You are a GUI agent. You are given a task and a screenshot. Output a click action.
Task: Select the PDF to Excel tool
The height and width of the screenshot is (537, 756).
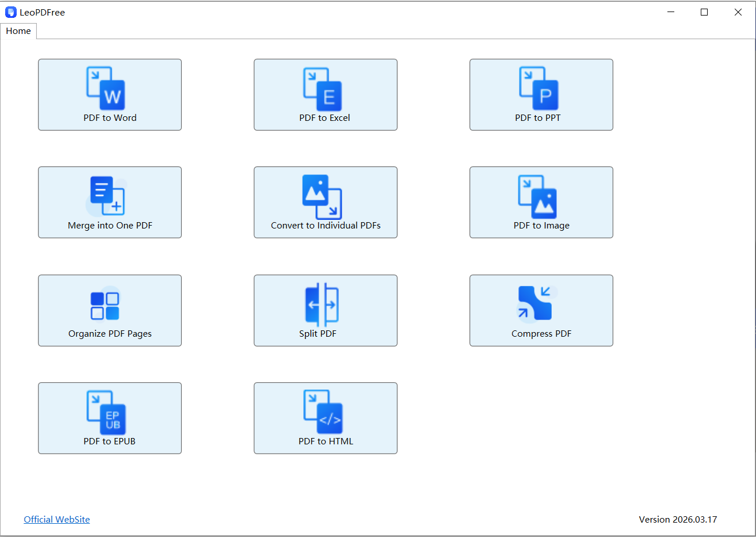(x=325, y=94)
